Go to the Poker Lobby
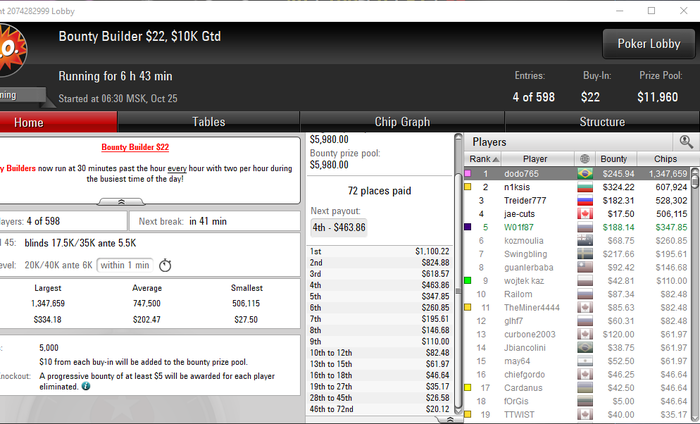Image resolution: width=700 pixels, height=424 pixels. tap(649, 44)
